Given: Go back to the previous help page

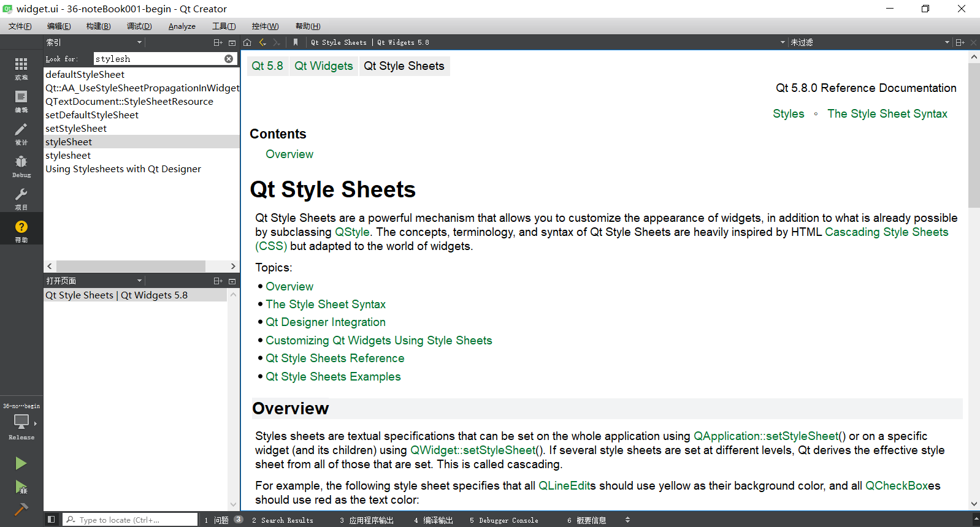Looking at the screenshot, I should click(262, 42).
